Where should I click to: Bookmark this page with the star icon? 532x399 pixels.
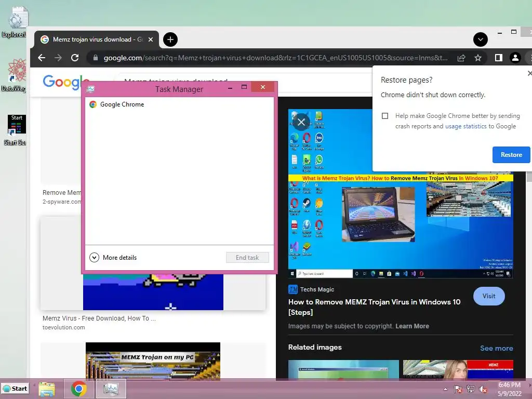pyautogui.click(x=478, y=58)
